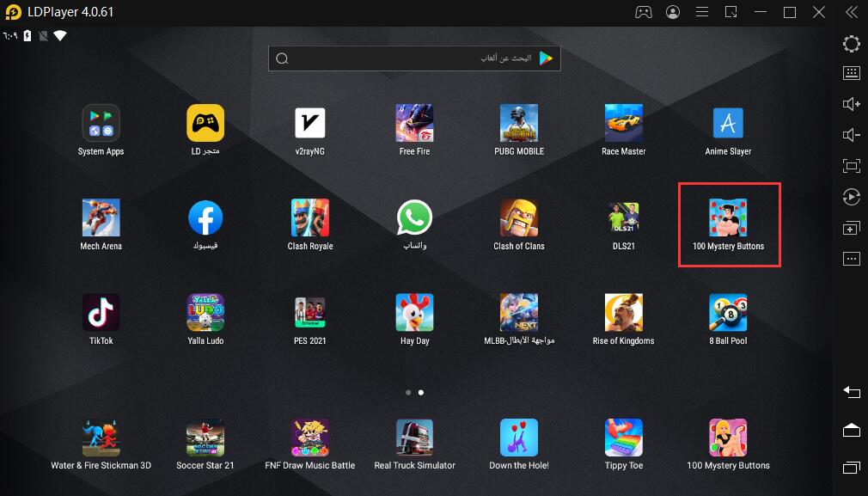The width and height of the screenshot is (868, 496).
Task: Launch PES 2021
Action: [x=310, y=312]
